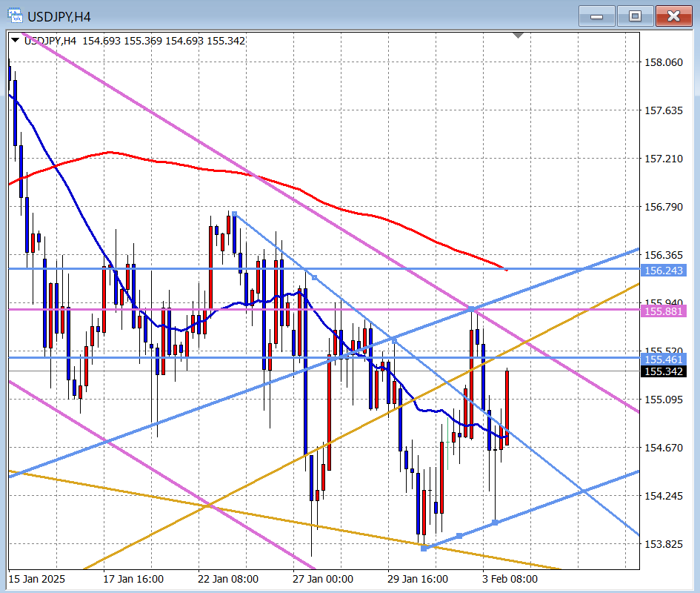The image size is (700, 593).
Task: Click the red moving average line endpoint
Action: pyautogui.click(x=506, y=269)
